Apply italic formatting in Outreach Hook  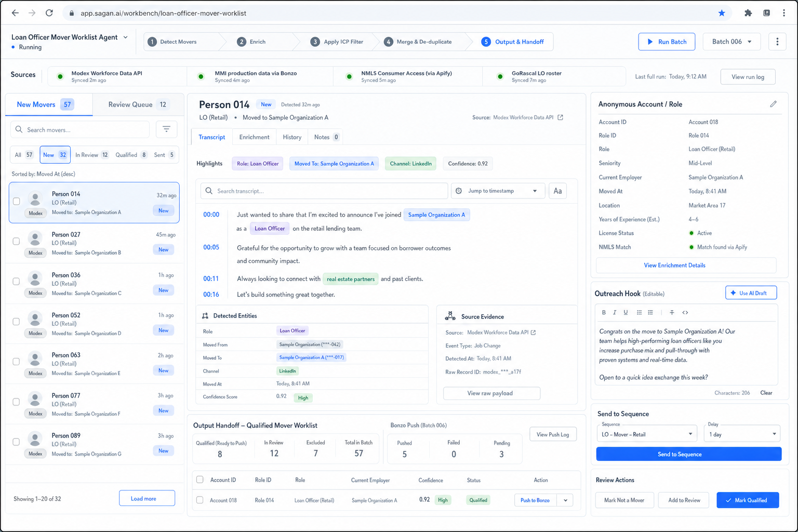coord(615,313)
